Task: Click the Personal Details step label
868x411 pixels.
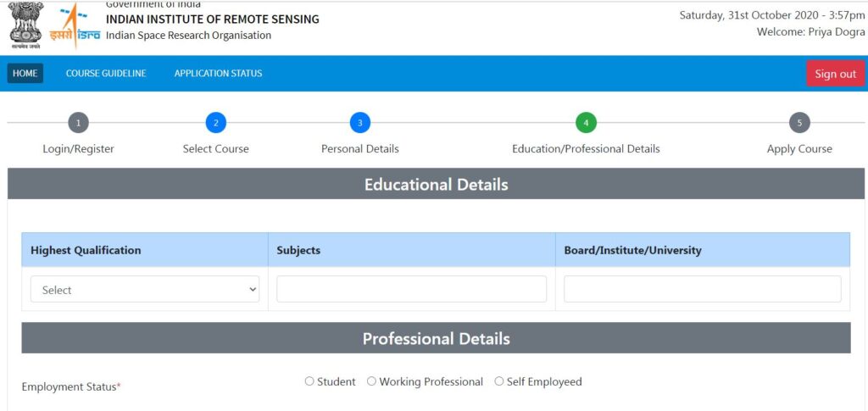Action: (359, 149)
